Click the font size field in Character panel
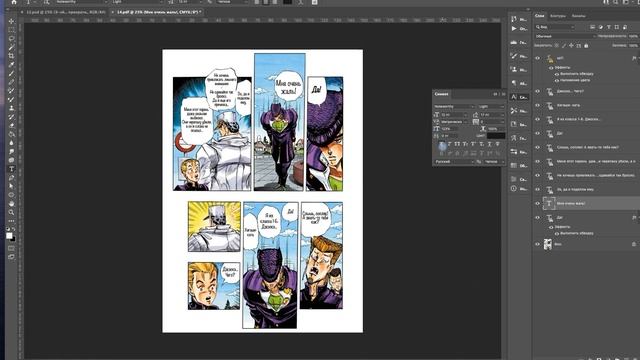 [453, 115]
